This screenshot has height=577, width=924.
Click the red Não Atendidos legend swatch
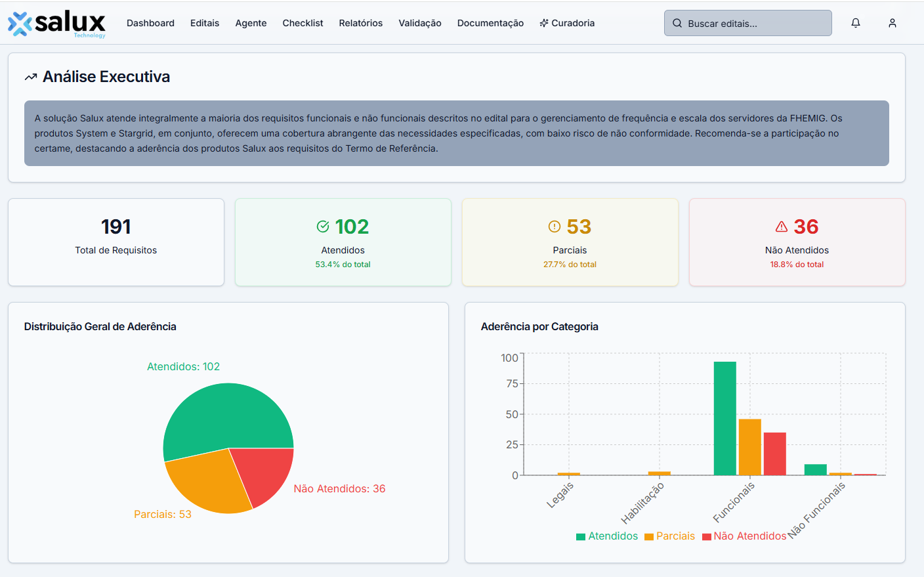pos(707,537)
